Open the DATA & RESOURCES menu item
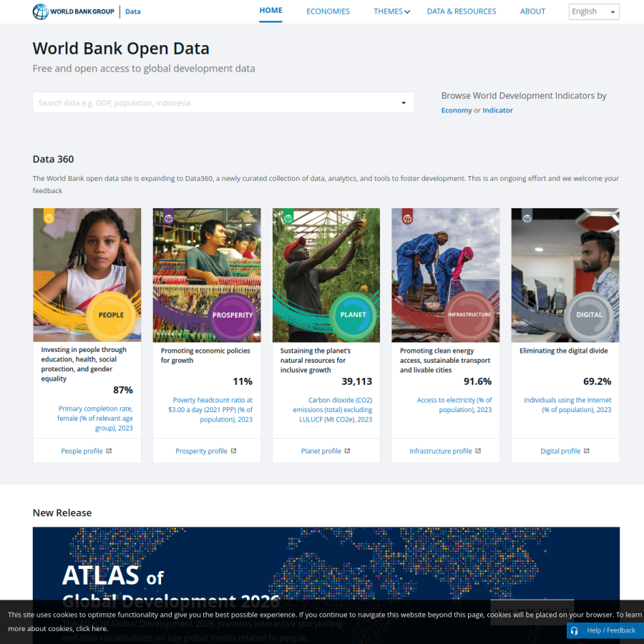Image resolution: width=644 pixels, height=644 pixels. coord(462,11)
